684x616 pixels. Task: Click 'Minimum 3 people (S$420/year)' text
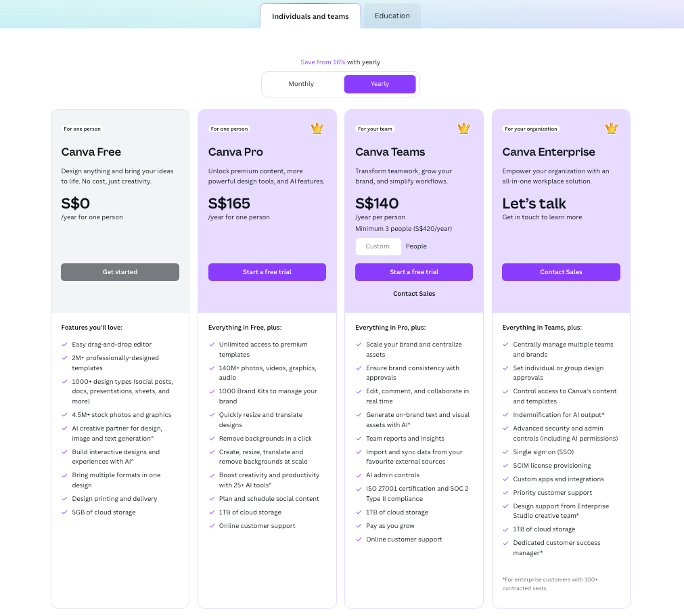pos(403,229)
